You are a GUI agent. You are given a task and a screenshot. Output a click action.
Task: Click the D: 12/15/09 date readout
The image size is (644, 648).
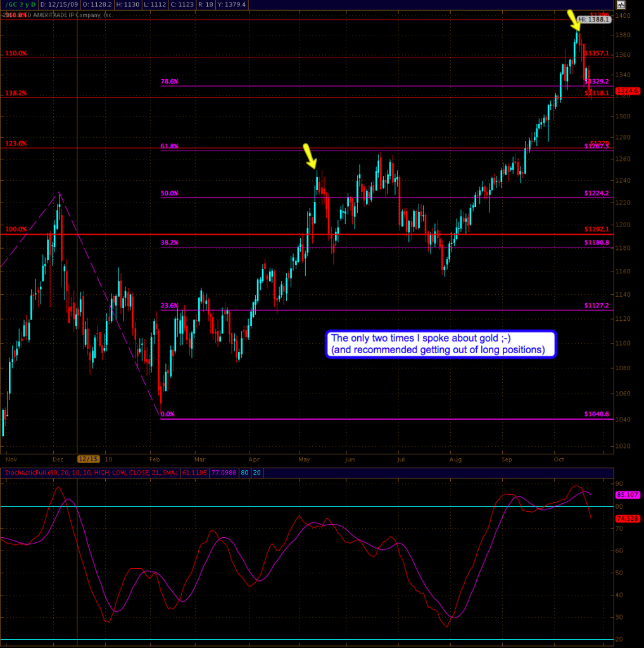(58, 5)
